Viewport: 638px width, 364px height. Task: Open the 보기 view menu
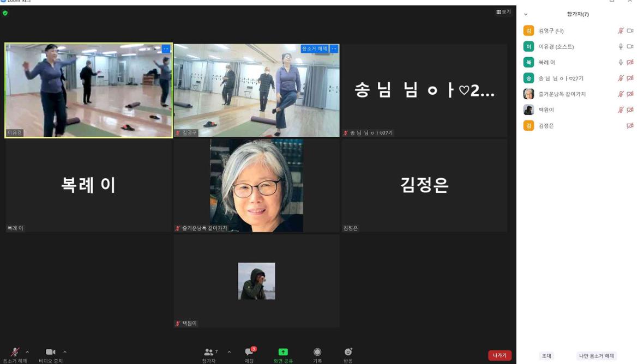click(502, 10)
